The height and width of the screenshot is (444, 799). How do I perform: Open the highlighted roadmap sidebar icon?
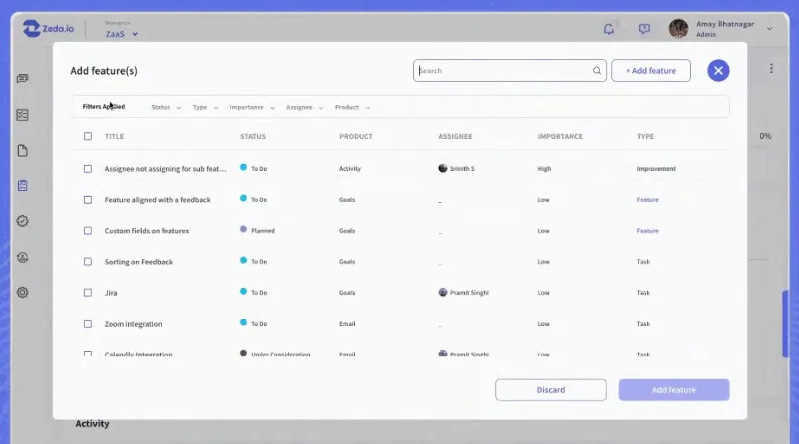22,186
